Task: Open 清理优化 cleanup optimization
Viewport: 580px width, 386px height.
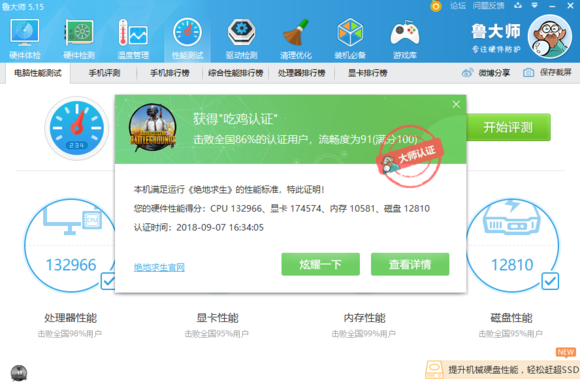Action: click(296, 38)
